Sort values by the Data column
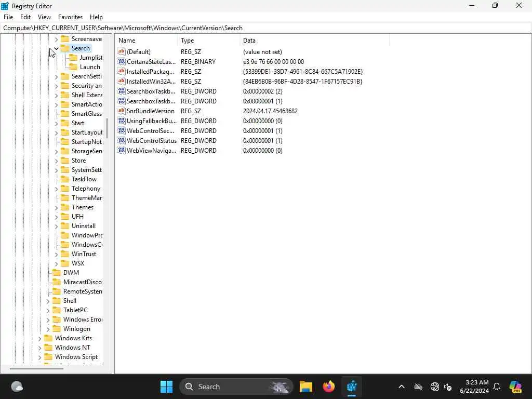 point(314,41)
